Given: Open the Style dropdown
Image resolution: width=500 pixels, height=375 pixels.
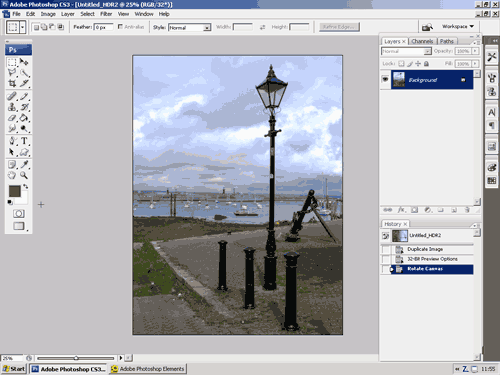Looking at the screenshot, I should [207, 27].
